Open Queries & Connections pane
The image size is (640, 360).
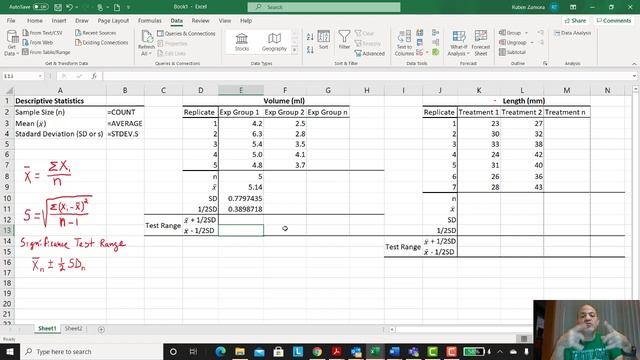pos(186,33)
